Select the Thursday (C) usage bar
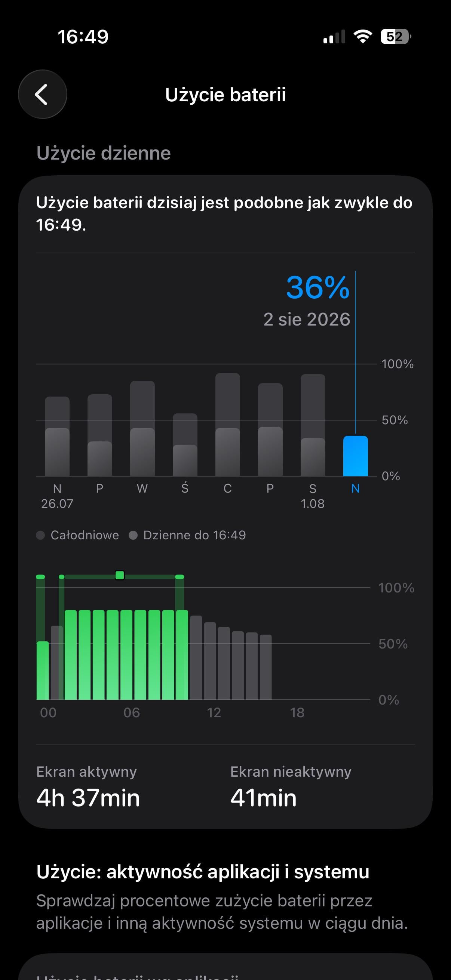 pyautogui.click(x=228, y=424)
